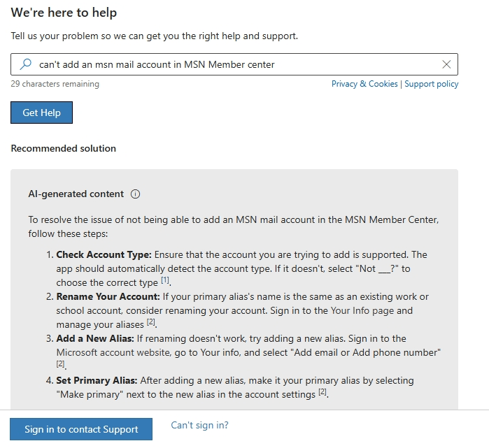This screenshot has height=448, width=489.
Task: Click the 'Add a New Alias:' step title
Action: [95, 338]
